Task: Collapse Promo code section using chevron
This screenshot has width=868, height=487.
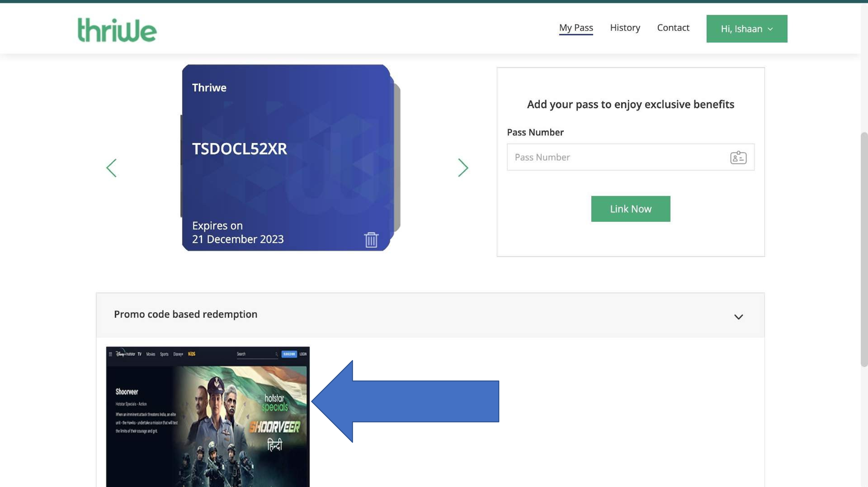Action: coord(738,317)
